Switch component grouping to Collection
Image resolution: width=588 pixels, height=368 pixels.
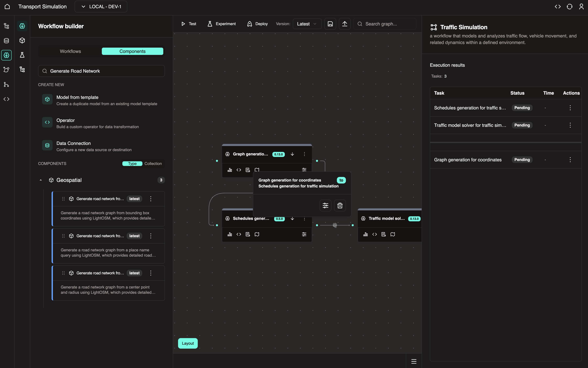[x=153, y=164]
